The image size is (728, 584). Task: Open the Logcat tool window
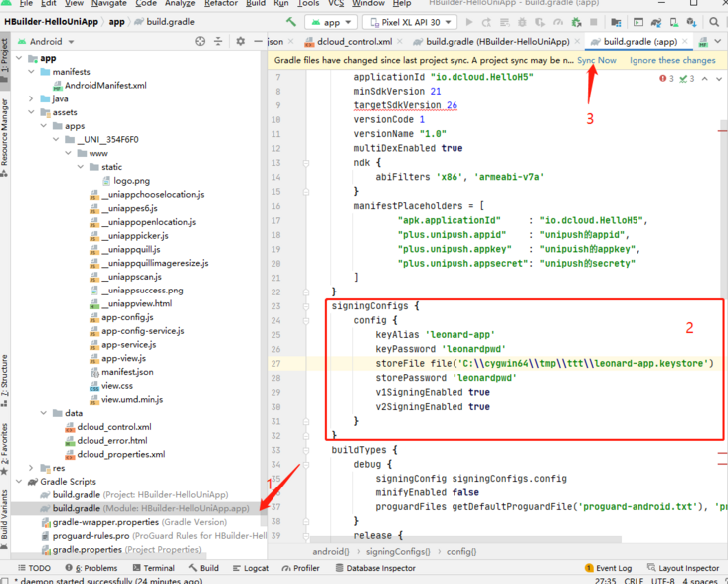click(x=251, y=568)
